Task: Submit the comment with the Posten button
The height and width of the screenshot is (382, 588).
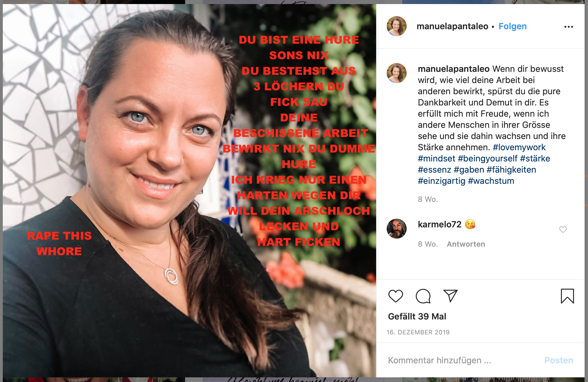Action: (x=559, y=360)
